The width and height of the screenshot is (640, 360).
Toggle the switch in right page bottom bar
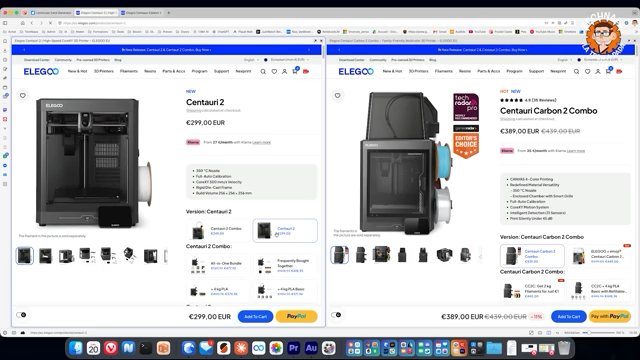[x=336, y=315]
